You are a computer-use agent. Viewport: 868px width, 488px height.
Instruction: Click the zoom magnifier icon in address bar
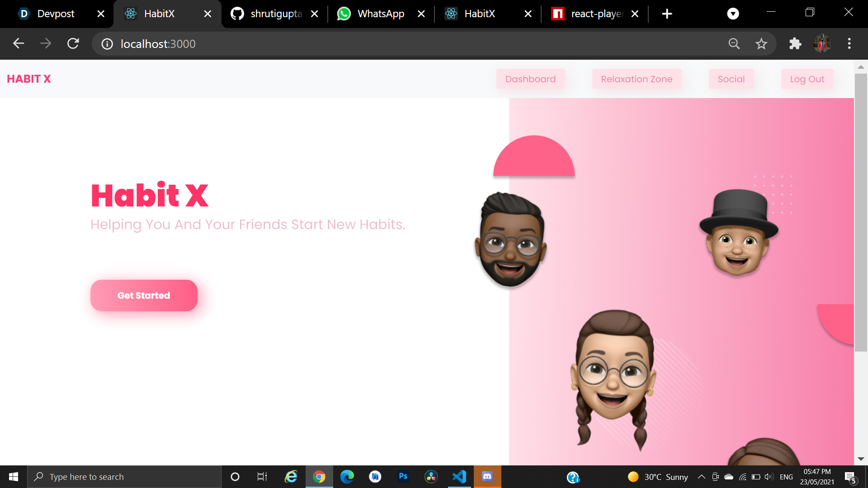point(734,44)
